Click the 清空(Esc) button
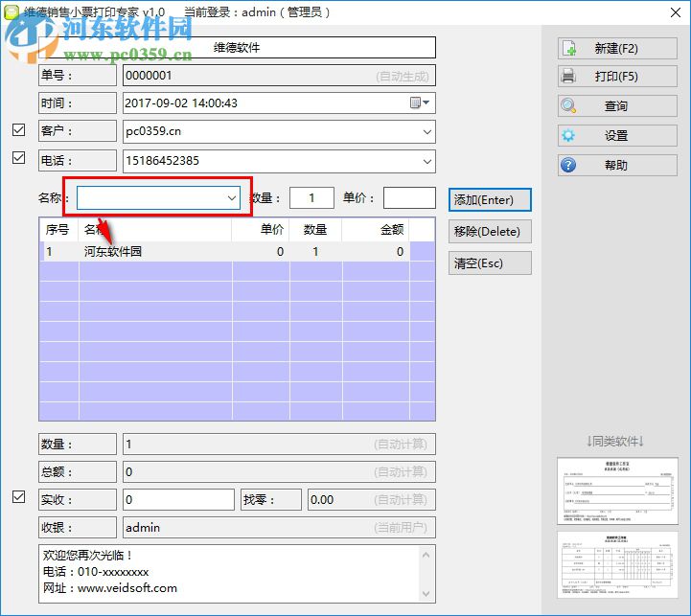The width and height of the screenshot is (691, 616). click(490, 262)
